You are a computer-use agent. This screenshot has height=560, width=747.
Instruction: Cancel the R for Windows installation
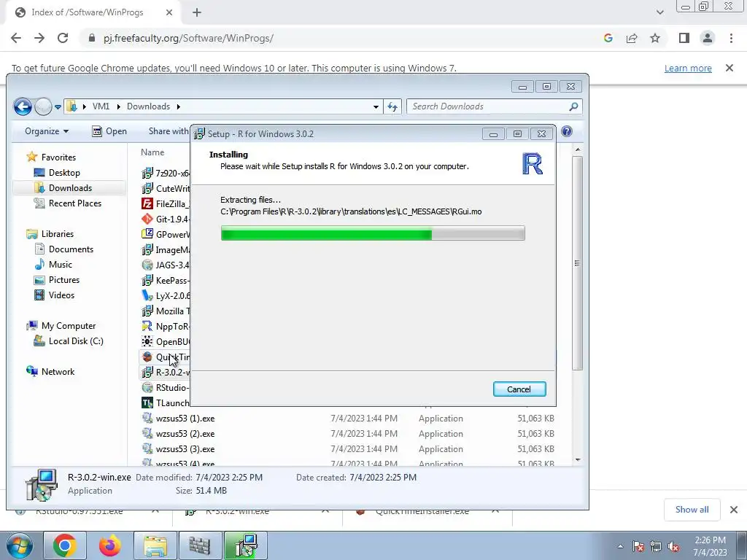519,389
